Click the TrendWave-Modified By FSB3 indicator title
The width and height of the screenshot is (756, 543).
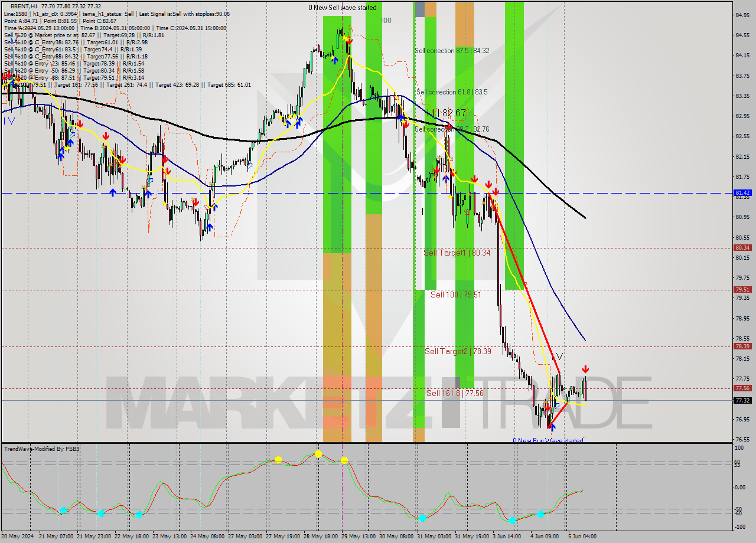click(x=41, y=448)
